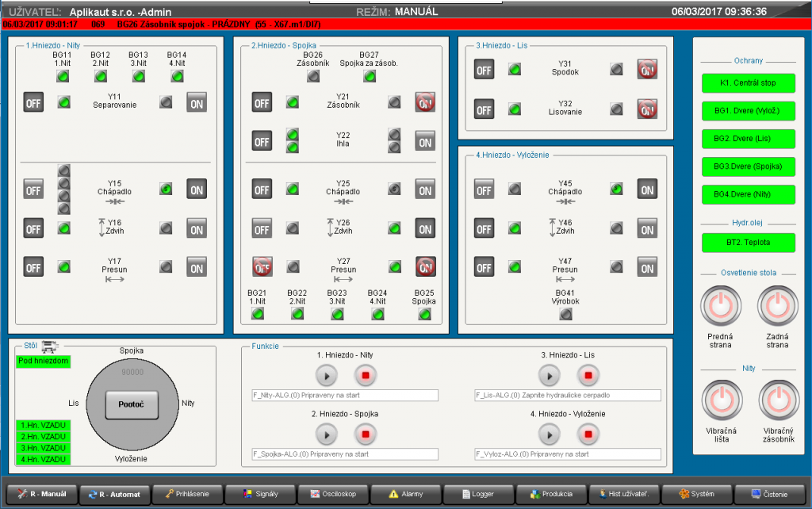Open the Osciloskop view
The height and width of the screenshot is (509, 812).
[331, 494]
